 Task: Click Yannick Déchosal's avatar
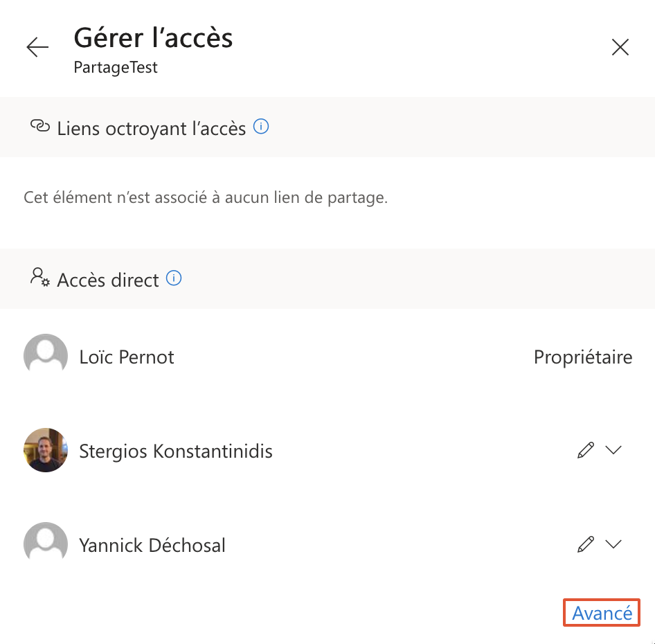[x=46, y=544]
